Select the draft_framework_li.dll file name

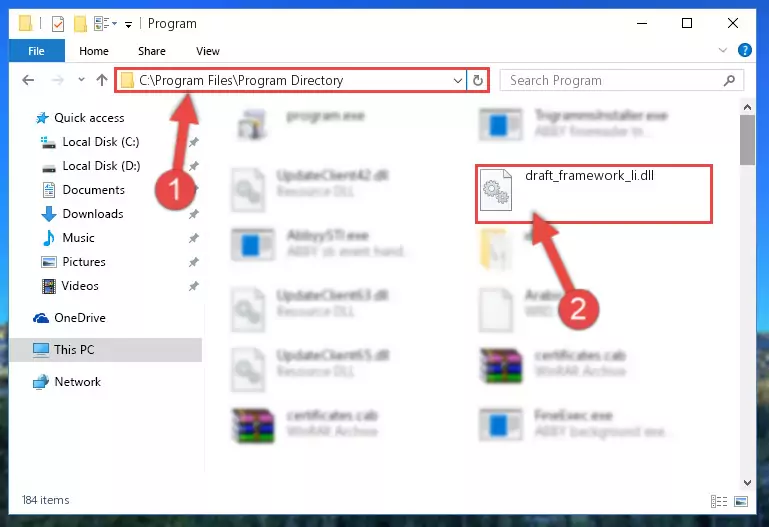[589, 176]
